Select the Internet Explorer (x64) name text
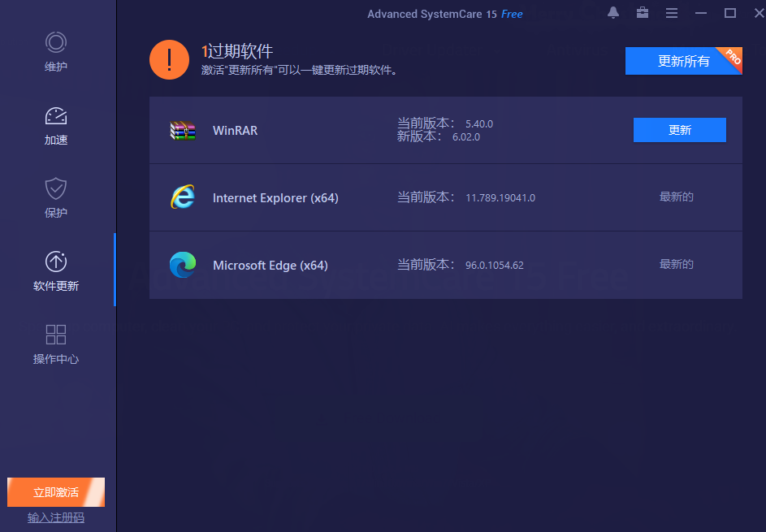The height and width of the screenshot is (532, 766). click(275, 198)
